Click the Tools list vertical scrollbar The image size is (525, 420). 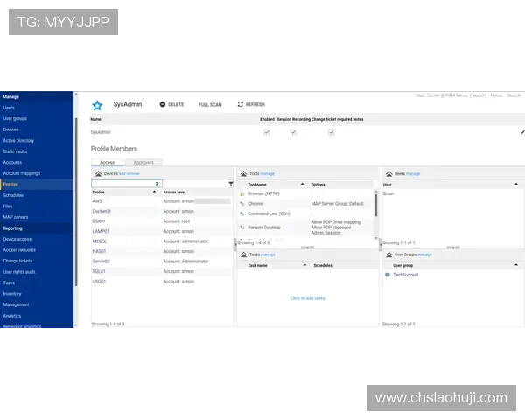[x=376, y=206]
